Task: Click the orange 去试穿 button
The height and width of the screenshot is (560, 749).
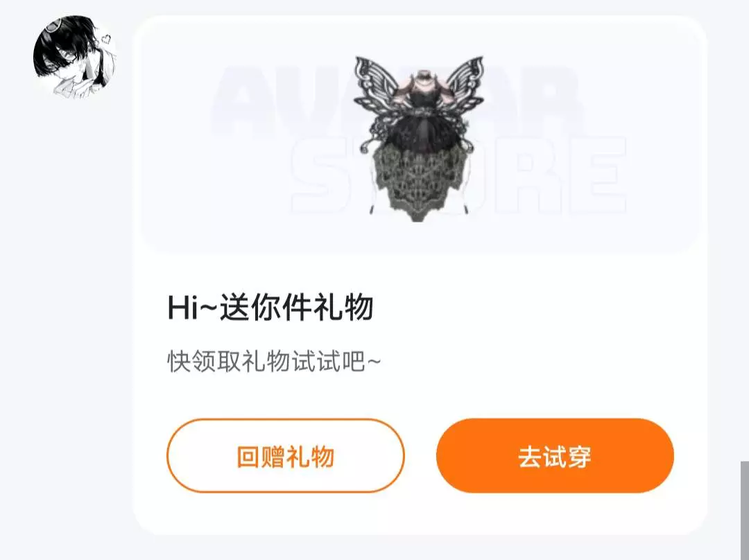Action: 555,456
